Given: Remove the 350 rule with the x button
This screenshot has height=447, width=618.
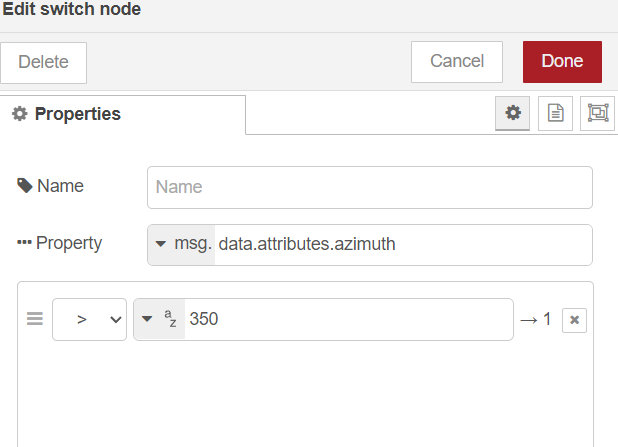Looking at the screenshot, I should (574, 320).
